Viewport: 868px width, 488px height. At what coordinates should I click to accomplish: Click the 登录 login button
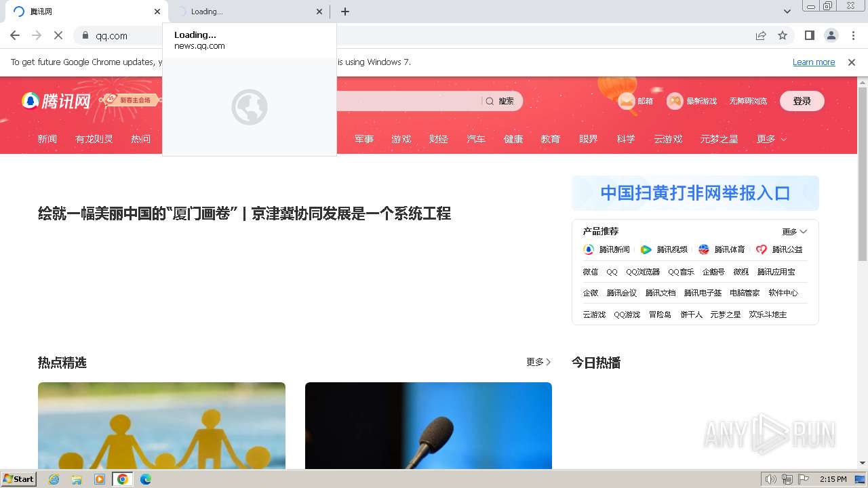[802, 101]
